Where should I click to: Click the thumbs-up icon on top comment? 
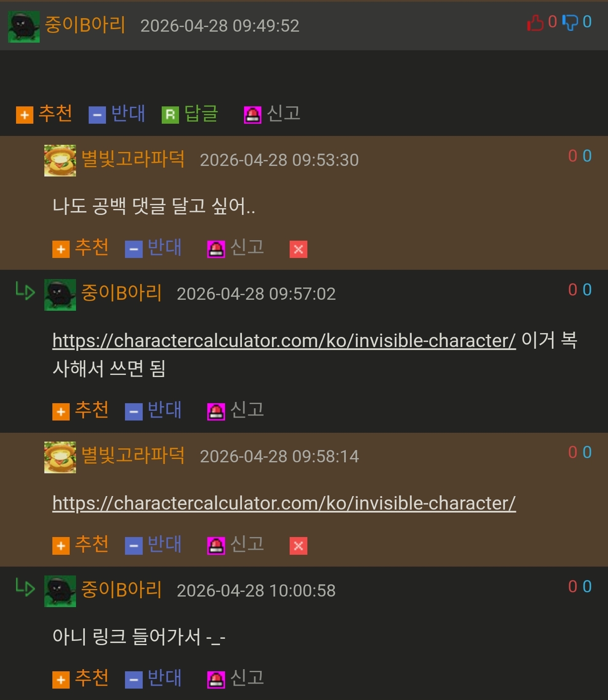click(x=535, y=22)
